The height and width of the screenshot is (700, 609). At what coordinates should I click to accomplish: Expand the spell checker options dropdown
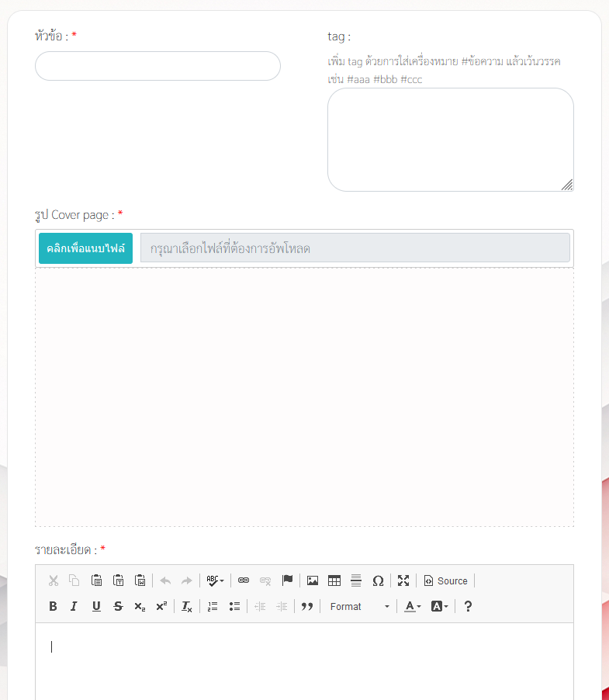pyautogui.click(x=216, y=580)
